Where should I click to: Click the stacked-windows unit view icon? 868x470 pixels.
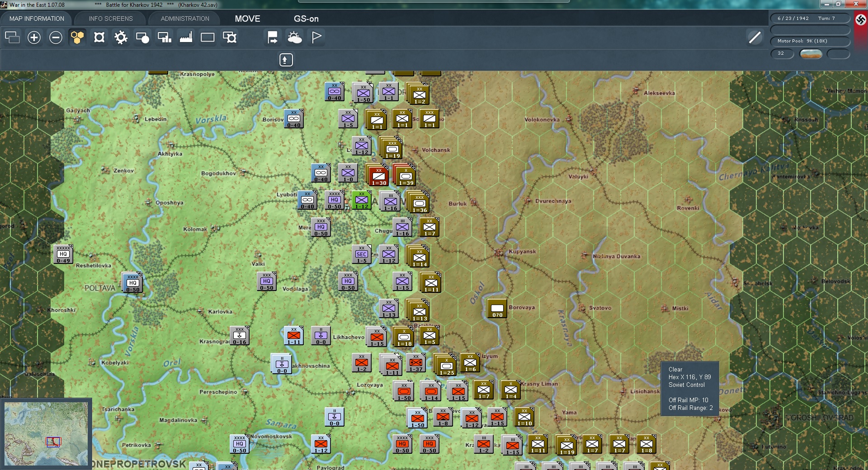click(12, 37)
